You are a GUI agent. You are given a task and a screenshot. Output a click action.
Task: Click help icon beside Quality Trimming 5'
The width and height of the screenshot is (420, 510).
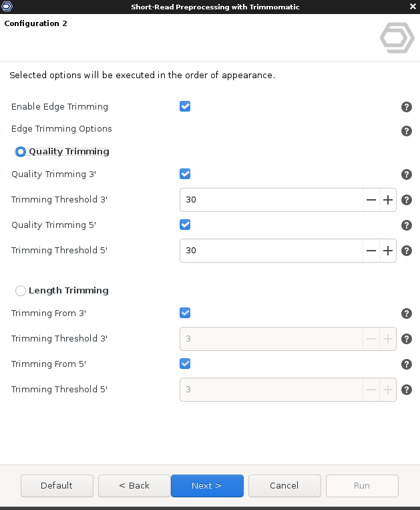[407, 225]
